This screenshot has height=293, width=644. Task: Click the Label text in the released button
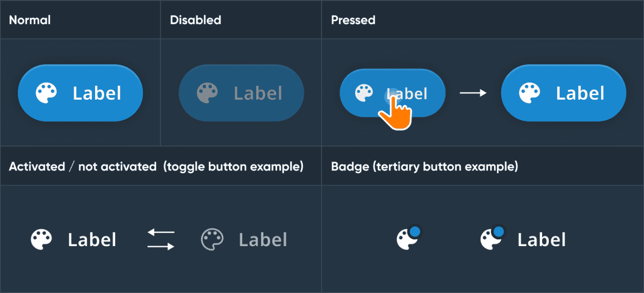click(x=580, y=93)
